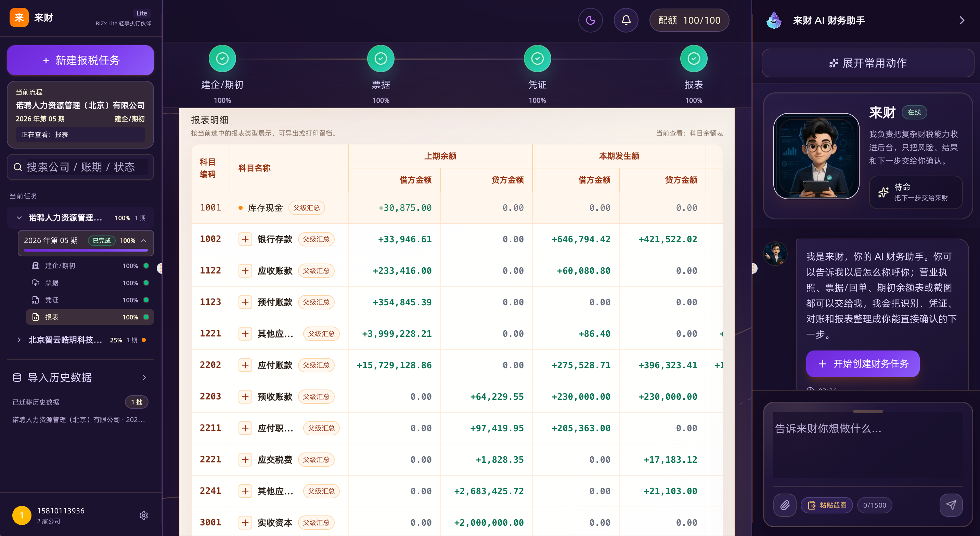Click the 粘贴截图 button
This screenshot has height=536, width=980.
827,505
